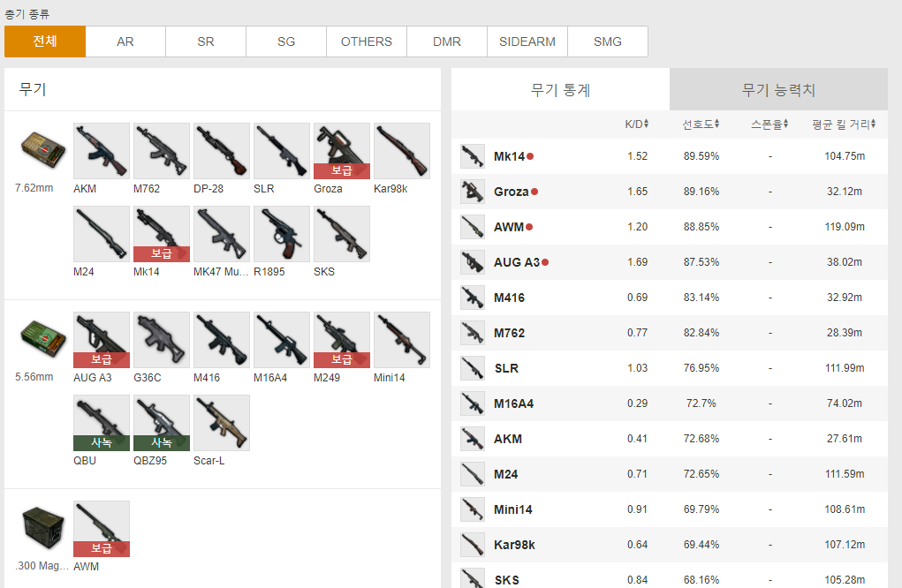Click the 119.09m kill distance value
Image resolution: width=902 pixels, height=588 pixels.
coord(845,227)
